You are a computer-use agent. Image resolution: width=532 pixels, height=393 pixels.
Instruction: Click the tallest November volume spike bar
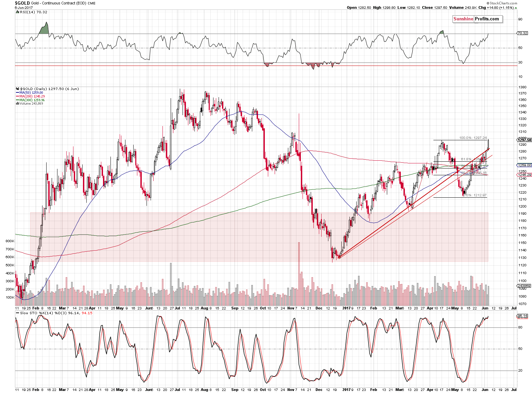pos(299,274)
